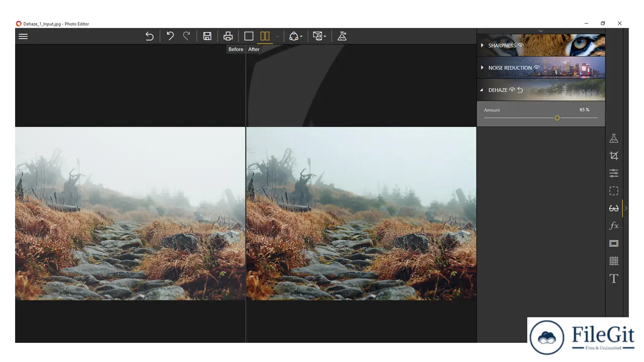Toggle Sharpness visibility eye

[521, 45]
